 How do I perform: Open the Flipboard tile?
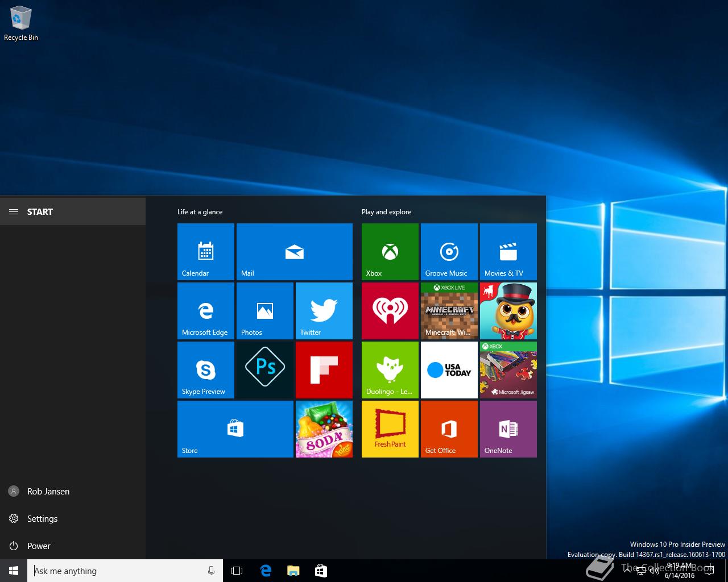[x=324, y=370]
